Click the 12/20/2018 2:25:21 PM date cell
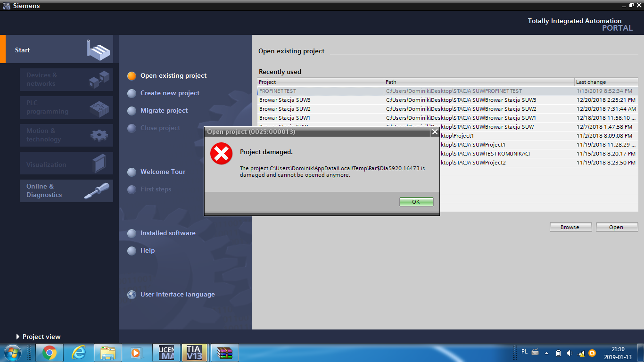This screenshot has height=362, width=644. (606, 100)
